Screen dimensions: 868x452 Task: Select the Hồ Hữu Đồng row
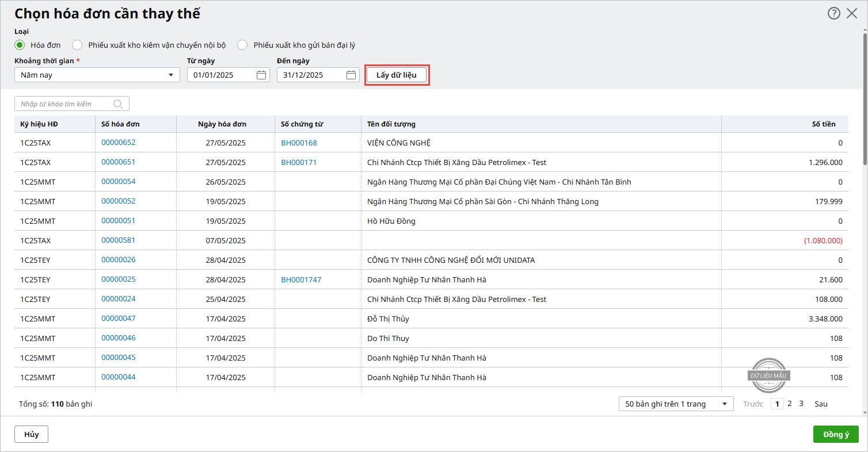[431, 221]
